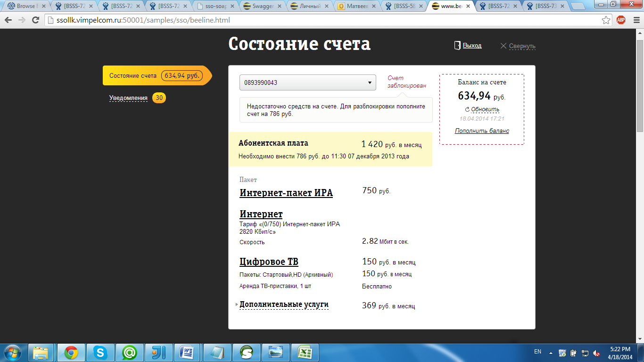This screenshot has width=644, height=362.
Task: Open the Windows Start menu
Action: tap(12, 352)
